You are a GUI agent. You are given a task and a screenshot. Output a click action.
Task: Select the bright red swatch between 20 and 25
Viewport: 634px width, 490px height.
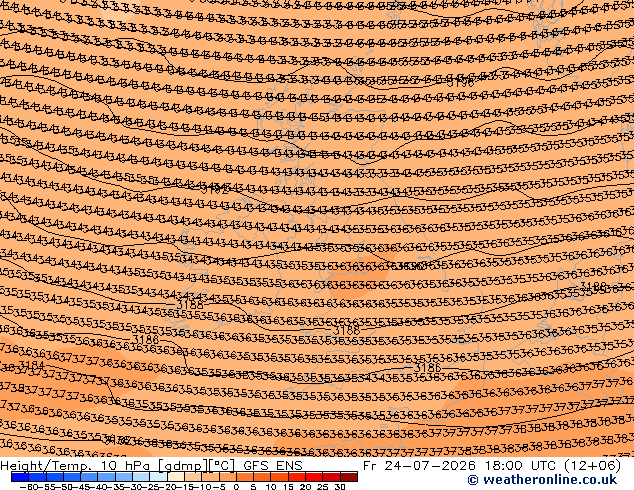coord(314,477)
